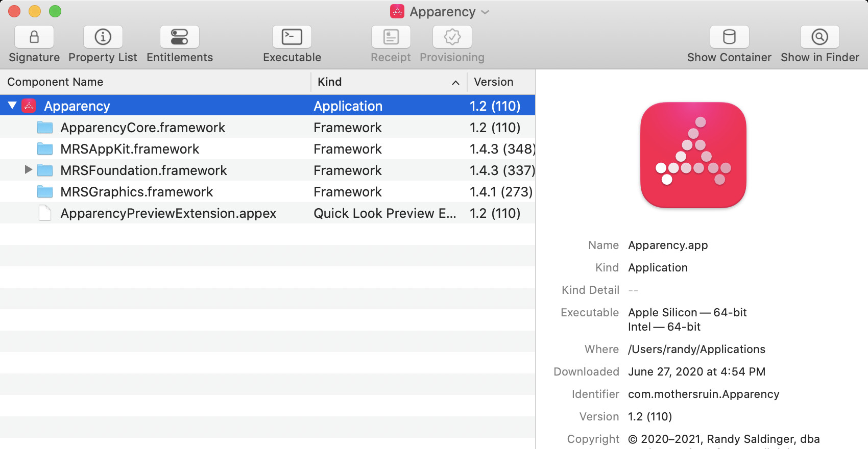This screenshot has width=868, height=449.
Task: Click the Provisioning seal icon
Action: coord(452,37)
